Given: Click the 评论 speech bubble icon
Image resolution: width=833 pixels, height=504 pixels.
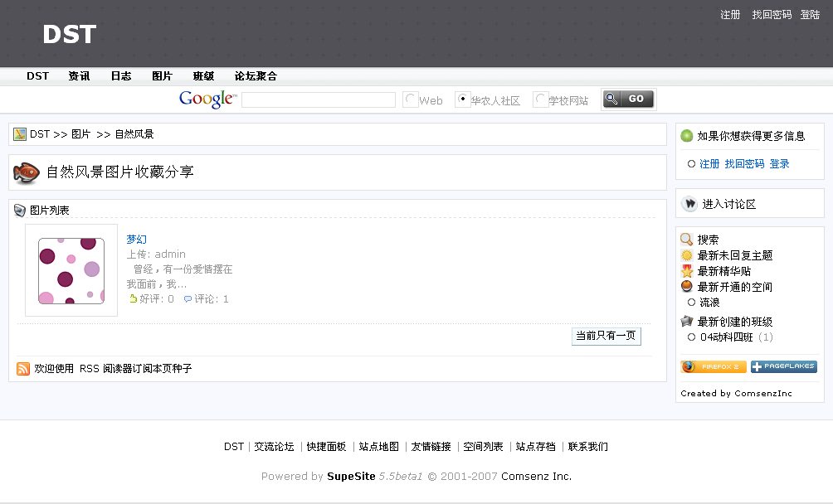Looking at the screenshot, I should [x=188, y=299].
